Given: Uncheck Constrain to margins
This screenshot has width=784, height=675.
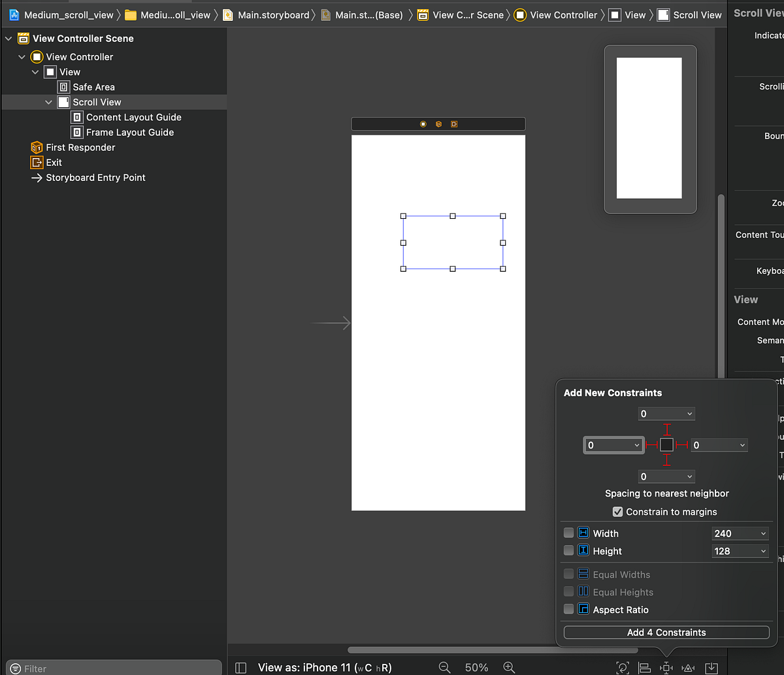Looking at the screenshot, I should [617, 512].
